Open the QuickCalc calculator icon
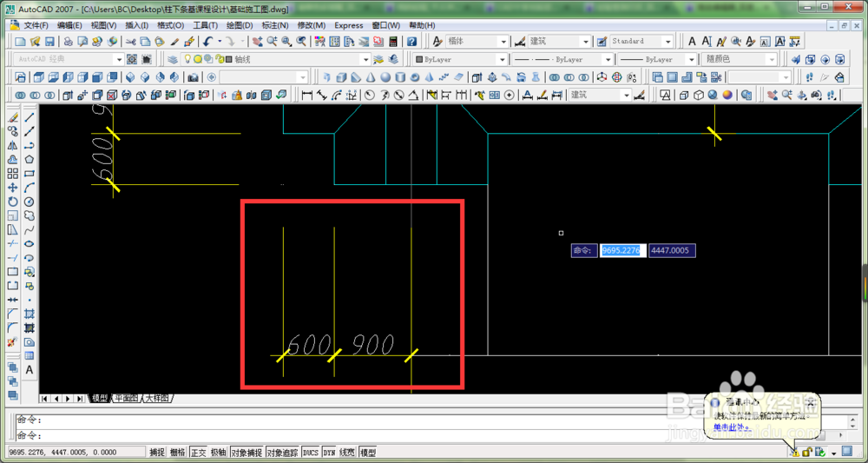The image size is (868, 463). click(x=393, y=42)
